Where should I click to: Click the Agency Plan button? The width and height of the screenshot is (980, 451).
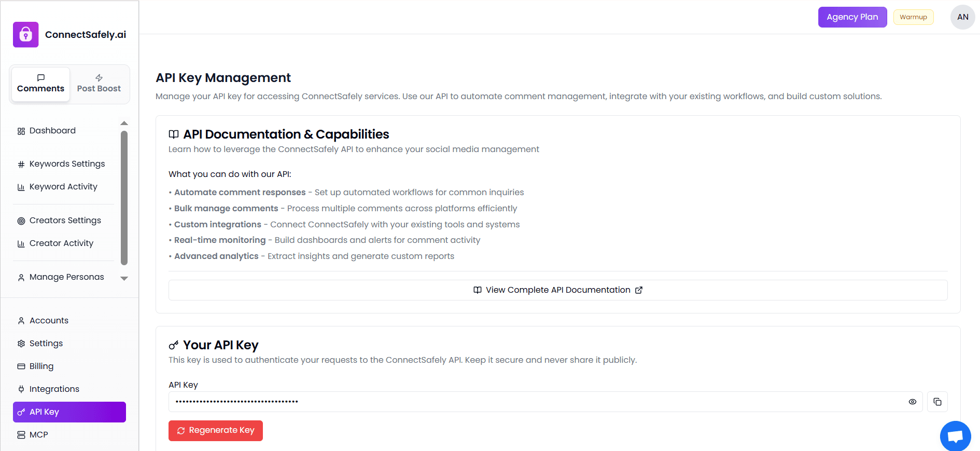click(852, 17)
